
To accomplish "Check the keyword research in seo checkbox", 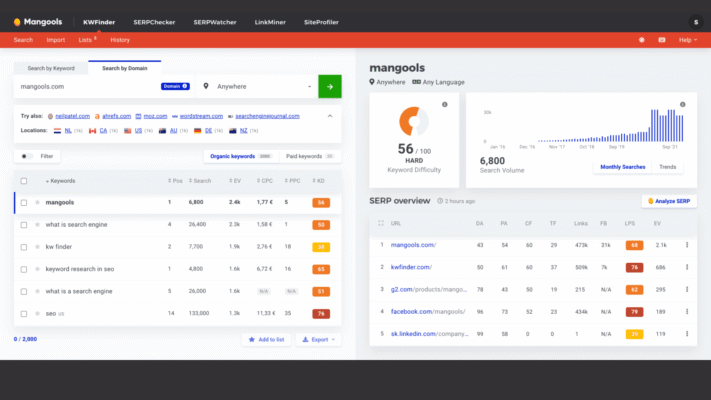I will pos(24,269).
